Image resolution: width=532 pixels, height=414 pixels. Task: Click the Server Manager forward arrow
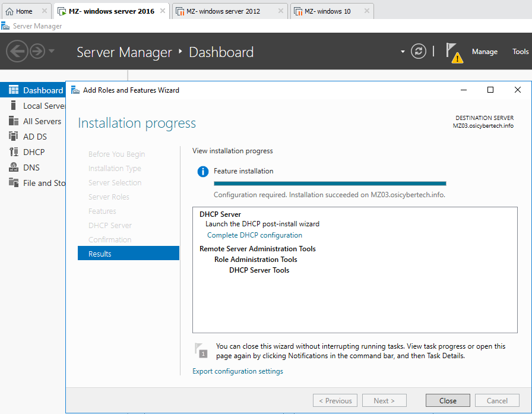[x=37, y=51]
